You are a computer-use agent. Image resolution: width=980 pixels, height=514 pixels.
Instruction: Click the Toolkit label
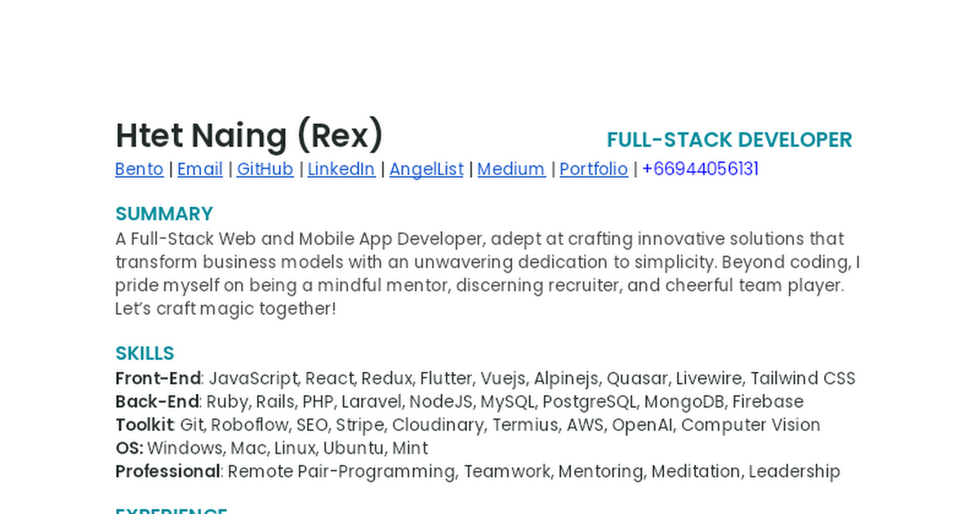(145, 425)
